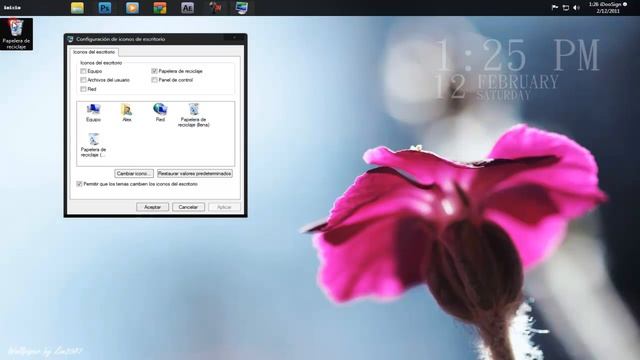Uncheck the Papelera de reciclaje checkbox
The width and height of the screenshot is (640, 360).
154,71
